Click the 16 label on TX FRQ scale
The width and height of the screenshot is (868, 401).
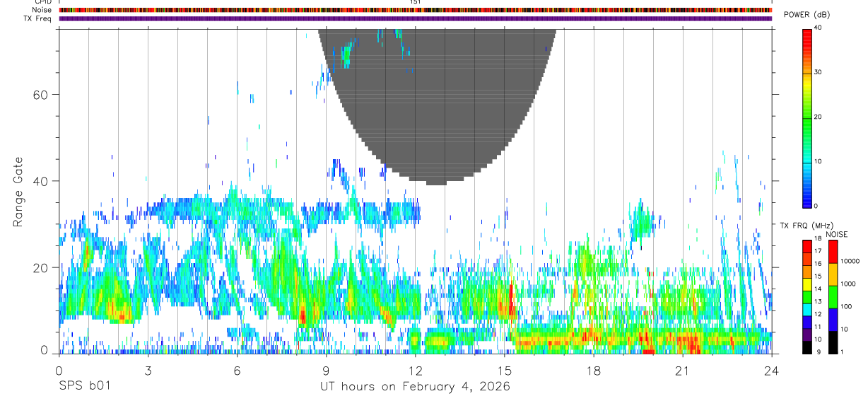tap(817, 263)
